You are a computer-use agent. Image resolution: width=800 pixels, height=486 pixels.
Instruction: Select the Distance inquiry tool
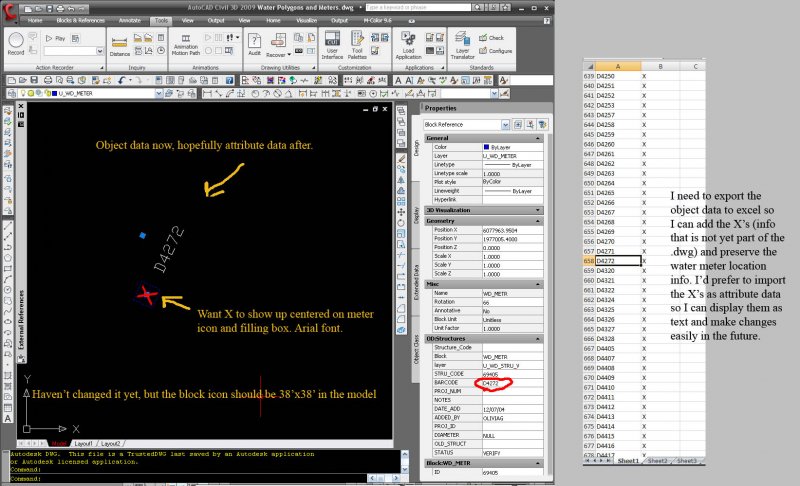point(119,46)
